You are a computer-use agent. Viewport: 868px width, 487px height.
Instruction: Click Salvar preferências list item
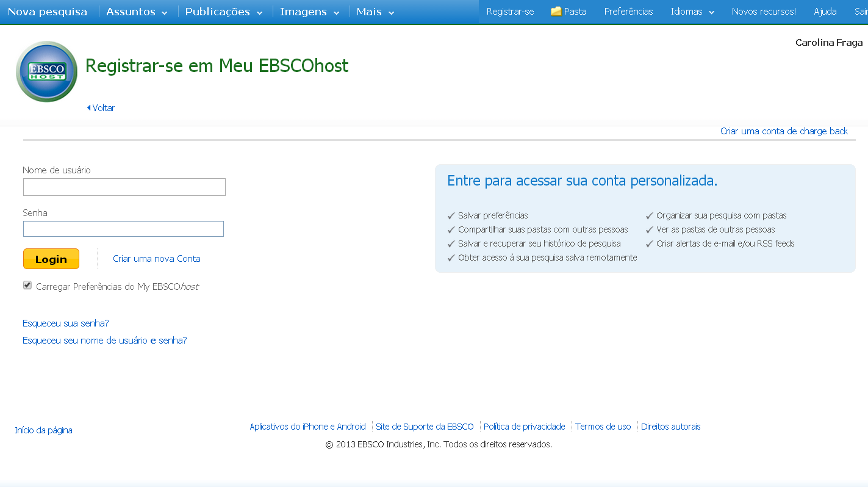(x=493, y=215)
